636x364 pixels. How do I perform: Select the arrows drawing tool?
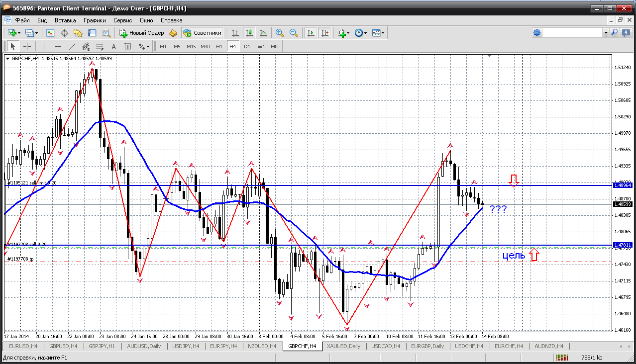141,46
